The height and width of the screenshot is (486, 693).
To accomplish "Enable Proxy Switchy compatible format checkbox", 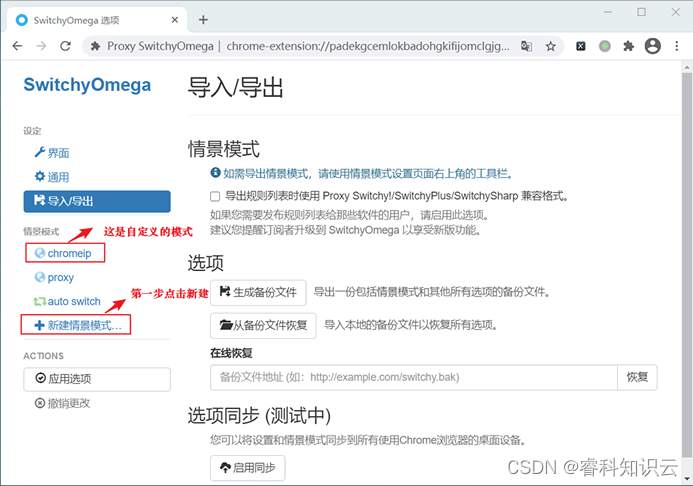I will (x=215, y=196).
